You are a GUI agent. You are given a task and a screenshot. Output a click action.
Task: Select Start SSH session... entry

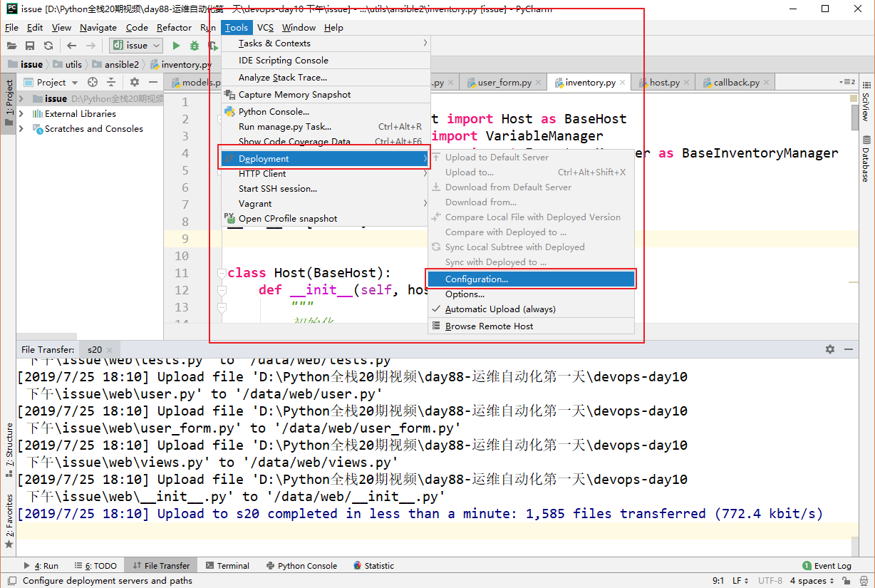[326, 189]
